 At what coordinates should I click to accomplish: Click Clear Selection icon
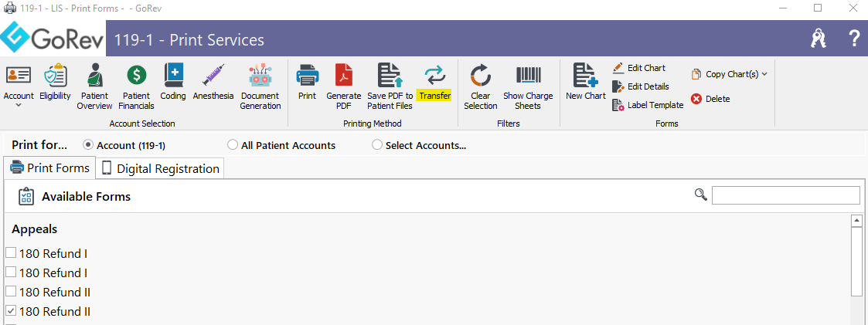(x=481, y=75)
